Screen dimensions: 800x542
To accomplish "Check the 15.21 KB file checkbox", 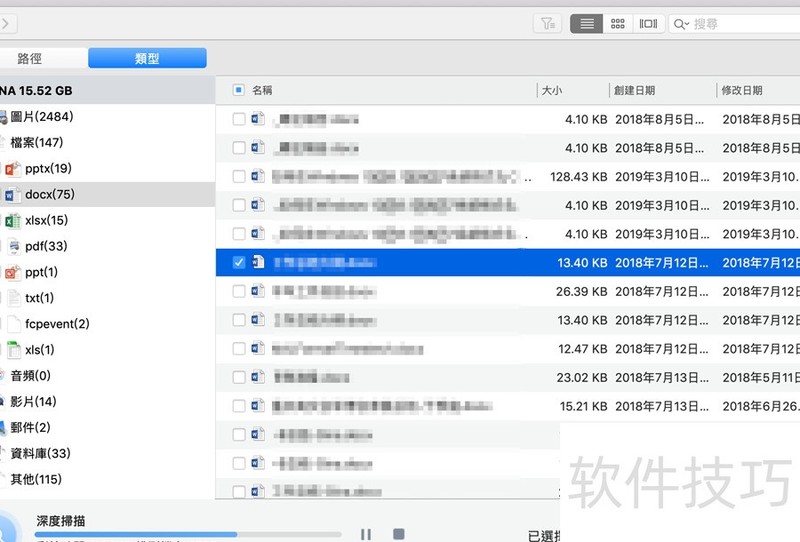I will click(239, 406).
